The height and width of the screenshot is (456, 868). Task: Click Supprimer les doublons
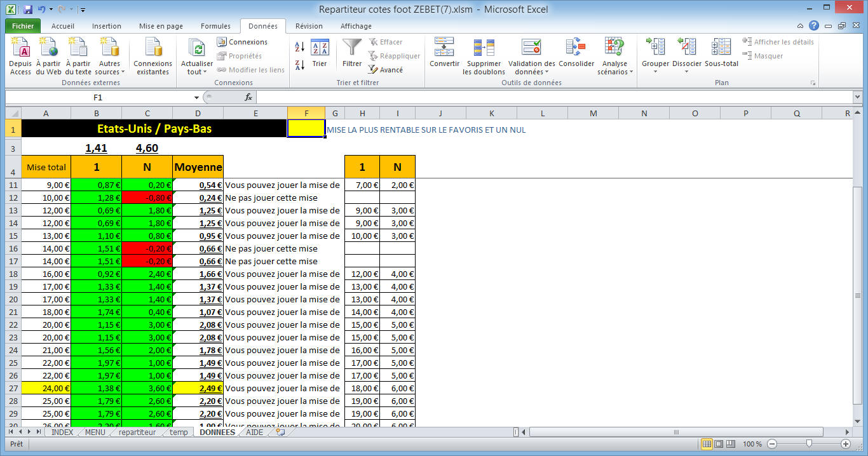tap(484, 56)
